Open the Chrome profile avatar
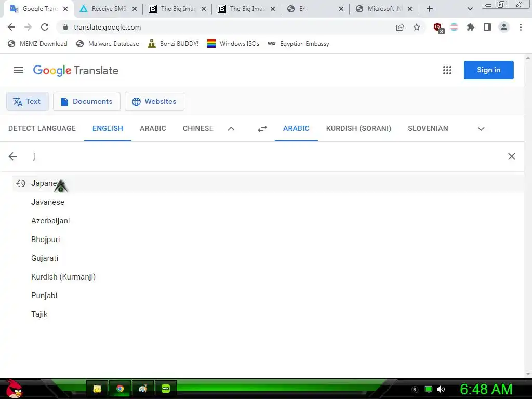 point(504,27)
